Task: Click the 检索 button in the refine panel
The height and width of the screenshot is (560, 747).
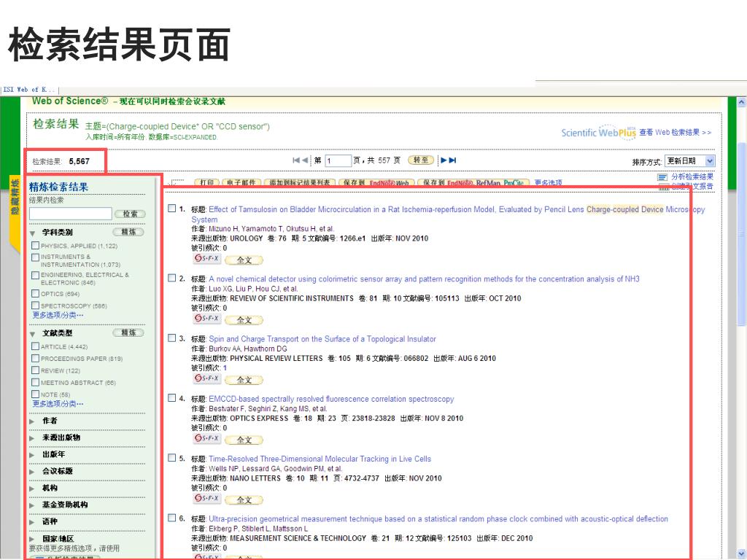Action: click(130, 214)
